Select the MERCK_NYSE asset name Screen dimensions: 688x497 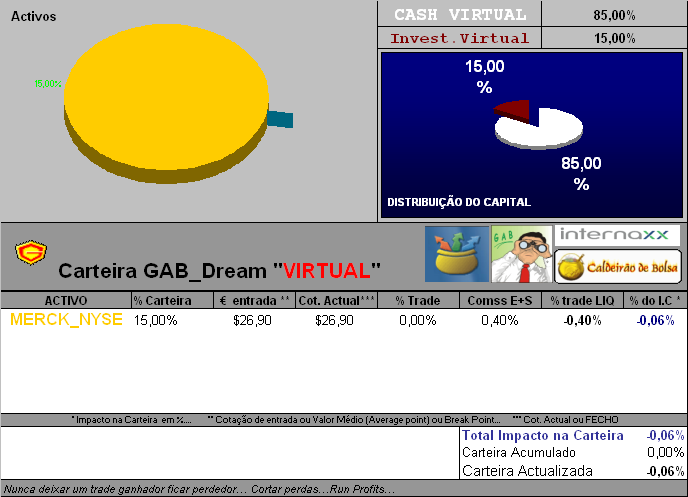[x=66, y=320]
